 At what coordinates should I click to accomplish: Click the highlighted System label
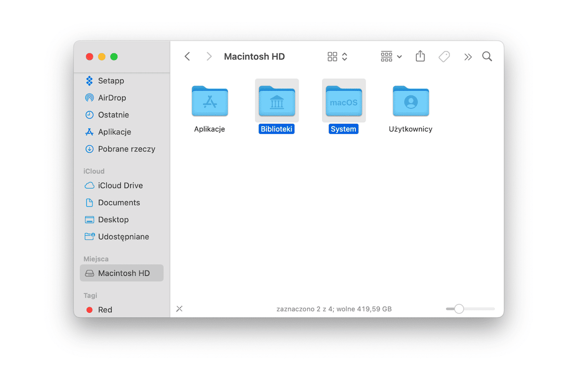click(343, 129)
